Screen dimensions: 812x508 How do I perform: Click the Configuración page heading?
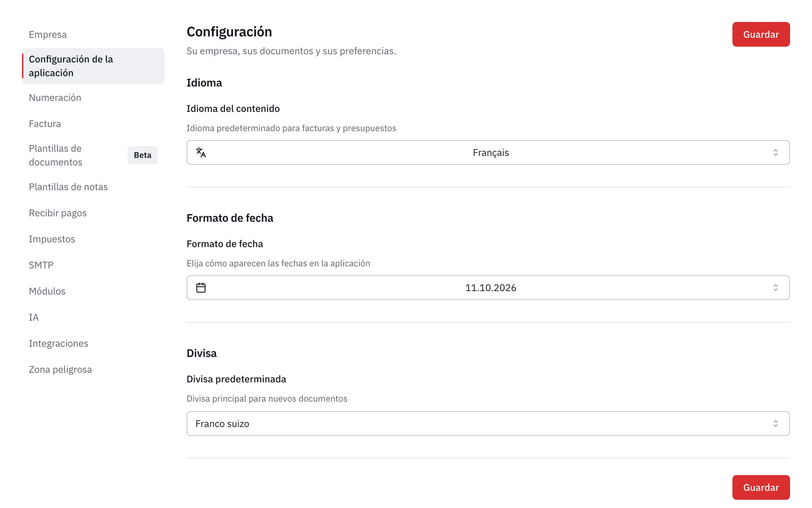[x=229, y=32]
